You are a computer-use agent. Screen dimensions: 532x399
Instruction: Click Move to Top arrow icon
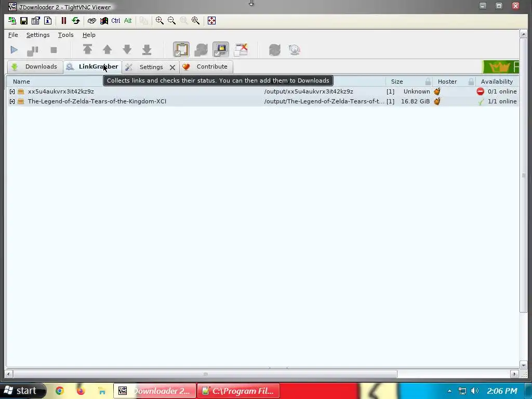(x=87, y=49)
